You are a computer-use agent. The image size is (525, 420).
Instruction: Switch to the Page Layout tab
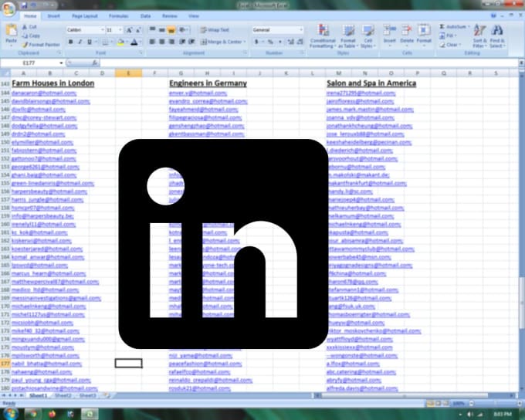[85, 15]
